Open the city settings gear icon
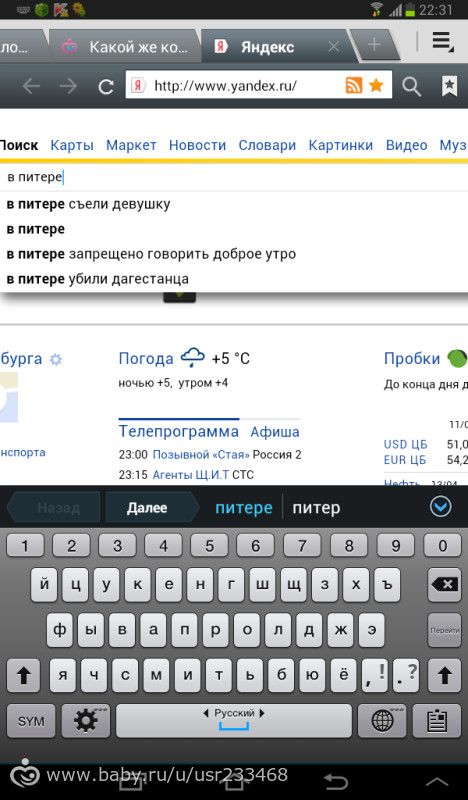The image size is (468, 800). pyautogui.click(x=56, y=359)
